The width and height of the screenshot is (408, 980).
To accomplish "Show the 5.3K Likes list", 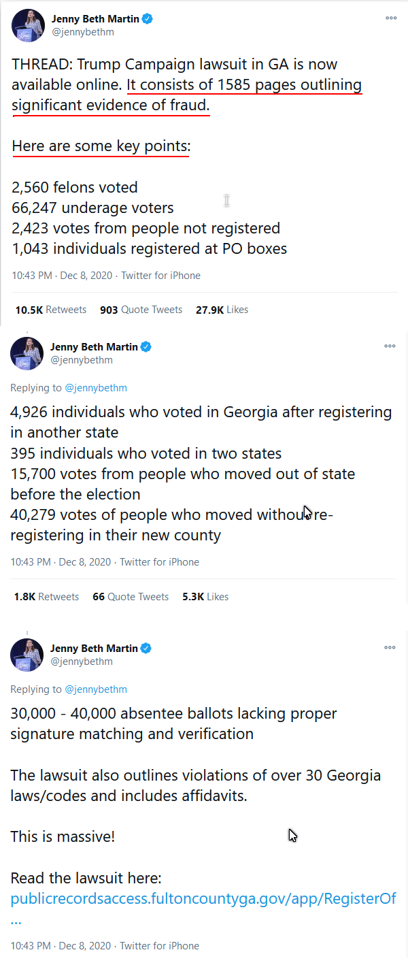I will tap(205, 597).
